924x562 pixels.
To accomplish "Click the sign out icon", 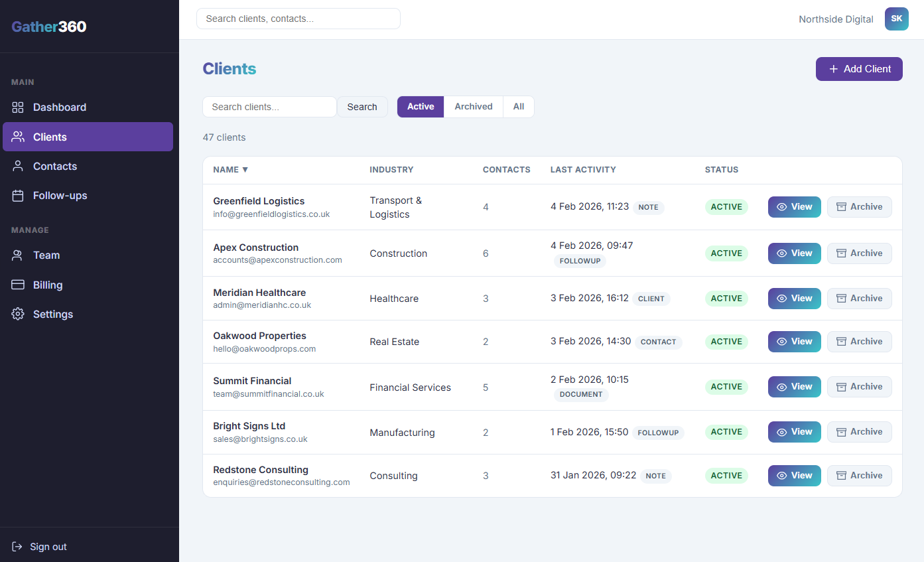I will [18, 546].
